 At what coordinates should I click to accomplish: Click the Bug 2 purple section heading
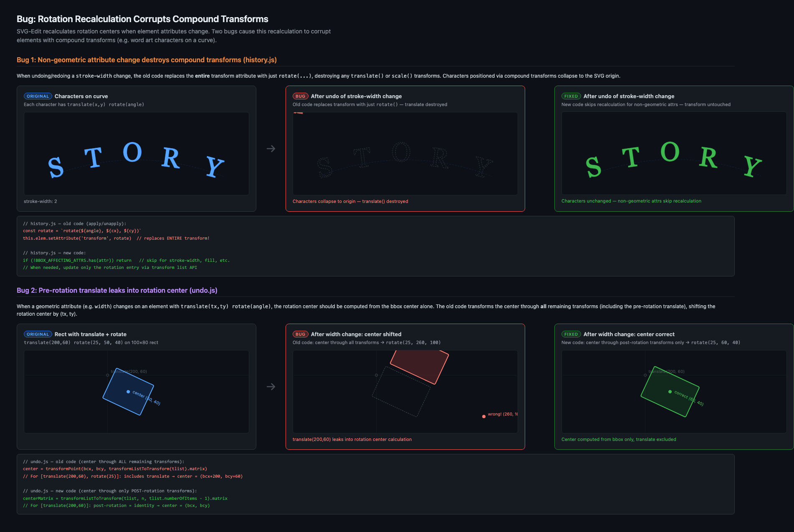click(117, 290)
